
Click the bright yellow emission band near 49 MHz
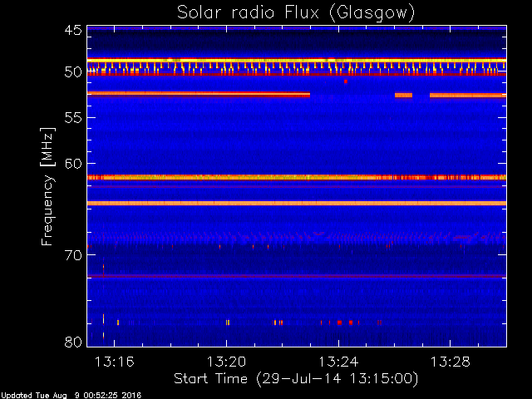pos(297,61)
